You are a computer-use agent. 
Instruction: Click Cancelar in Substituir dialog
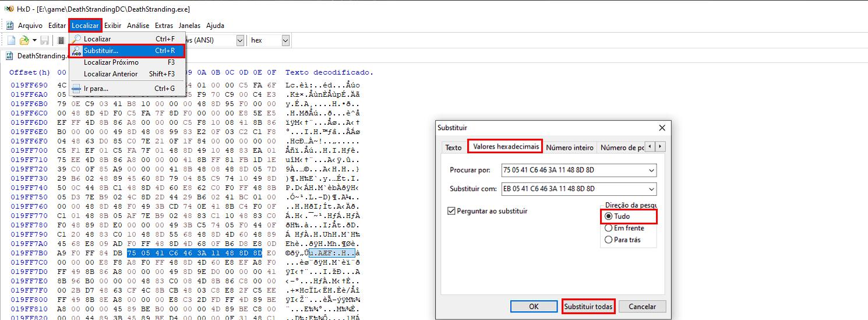pyautogui.click(x=642, y=307)
